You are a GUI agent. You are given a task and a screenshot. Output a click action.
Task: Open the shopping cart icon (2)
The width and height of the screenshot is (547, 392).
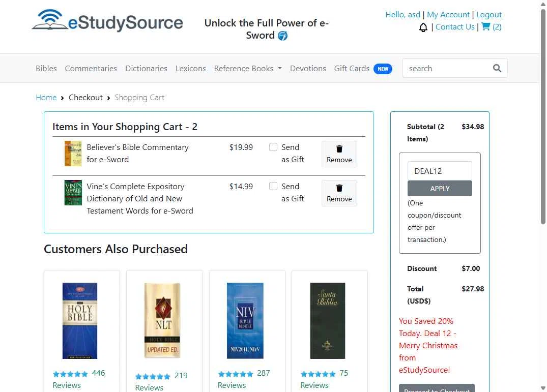pyautogui.click(x=485, y=26)
